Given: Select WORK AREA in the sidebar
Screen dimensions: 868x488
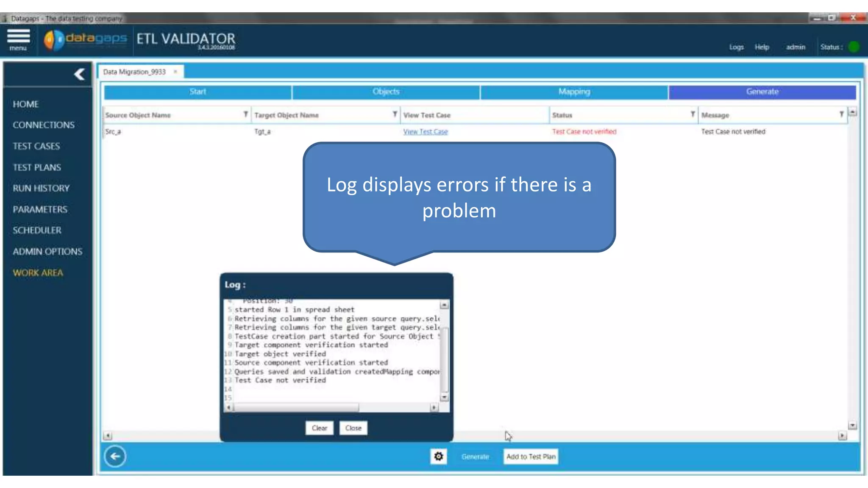Looking at the screenshot, I should pyautogui.click(x=38, y=273).
